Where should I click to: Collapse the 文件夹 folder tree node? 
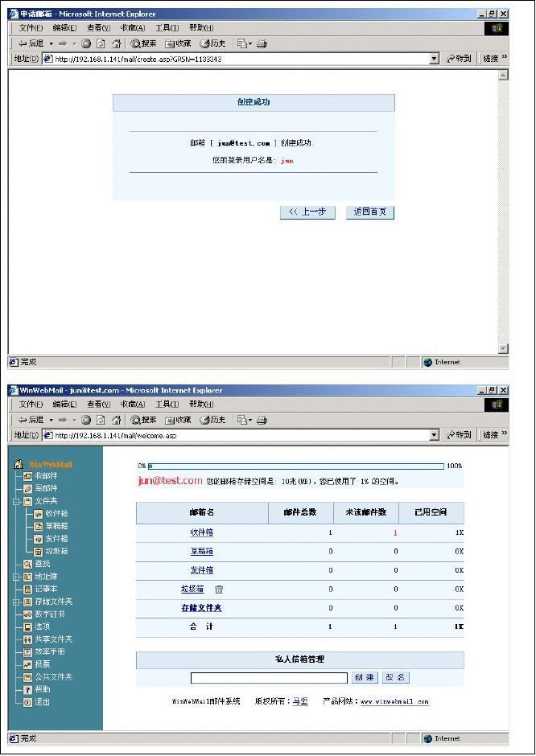(16, 501)
